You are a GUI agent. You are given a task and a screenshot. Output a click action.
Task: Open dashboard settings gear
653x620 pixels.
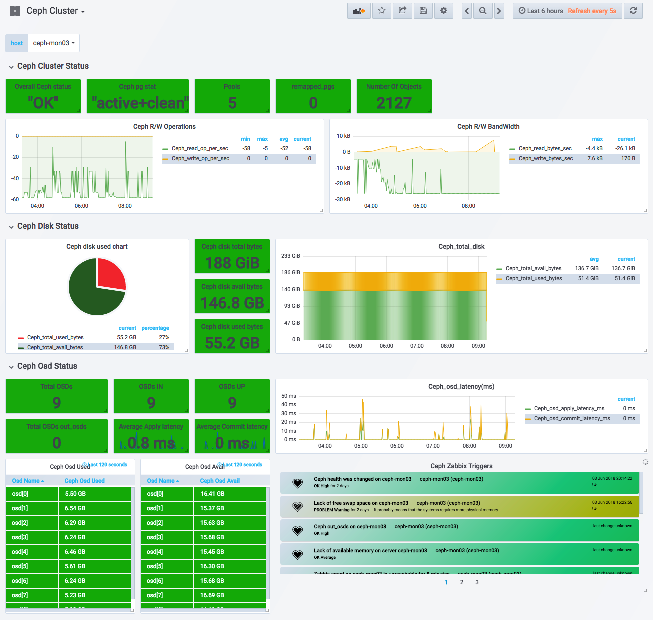(444, 11)
